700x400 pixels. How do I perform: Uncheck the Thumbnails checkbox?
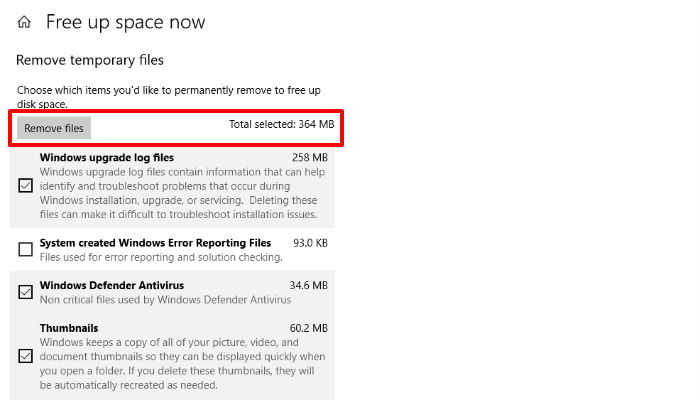tap(25, 356)
